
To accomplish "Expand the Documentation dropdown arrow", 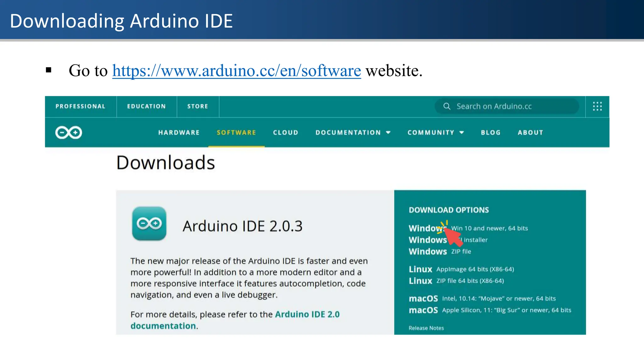I will (388, 133).
